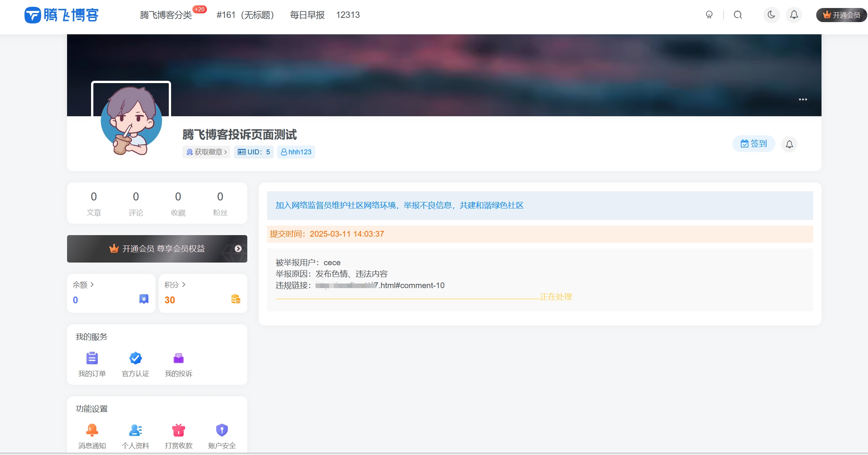This screenshot has width=868, height=455.
Task: Click the 签到 check-in button
Action: pos(753,144)
